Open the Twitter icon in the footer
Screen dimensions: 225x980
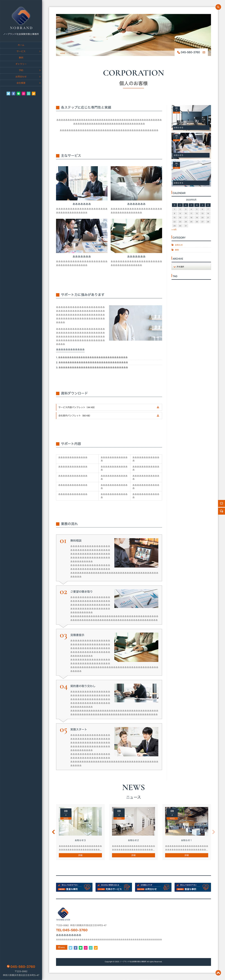click(x=71, y=948)
